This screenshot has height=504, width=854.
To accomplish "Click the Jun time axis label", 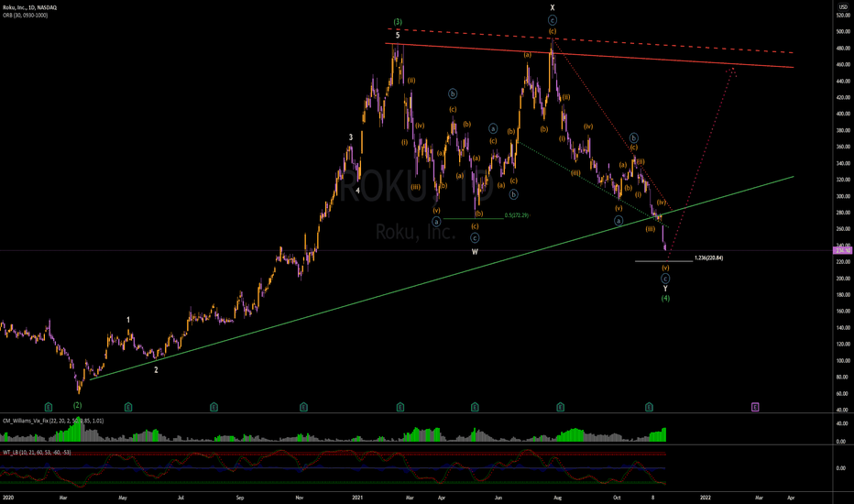I will 498,498.
